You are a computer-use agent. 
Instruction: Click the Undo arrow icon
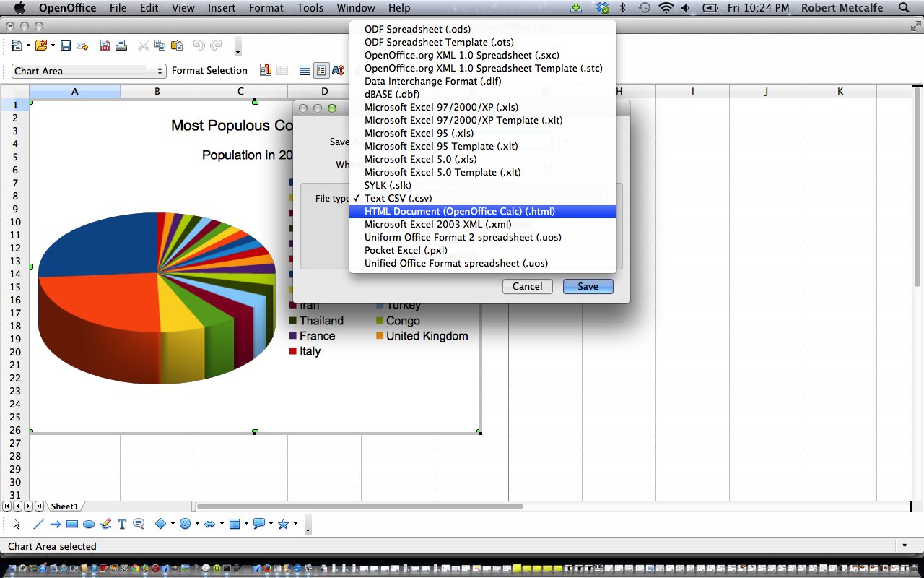[199, 46]
